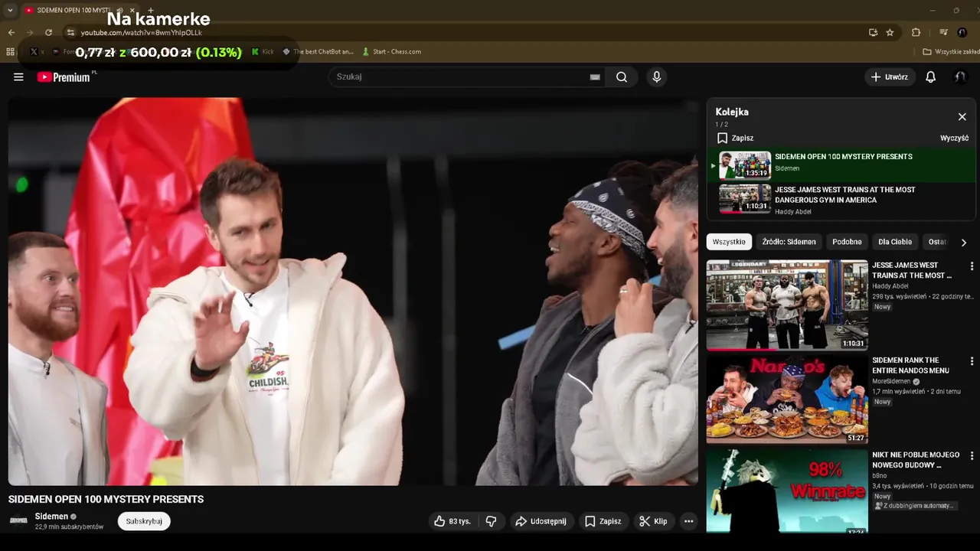Image resolution: width=980 pixels, height=551 pixels.
Task: Open more actions three-dot menu under video
Action: click(x=688, y=521)
